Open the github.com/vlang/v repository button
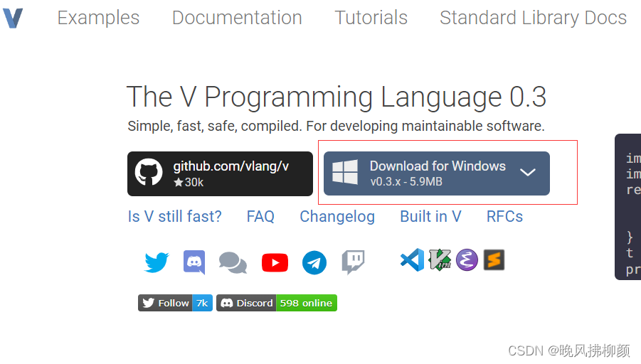This screenshot has height=364, width=641. [x=220, y=173]
